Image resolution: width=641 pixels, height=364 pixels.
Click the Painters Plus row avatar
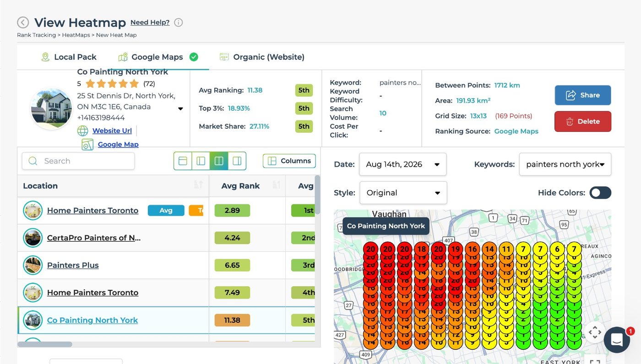click(33, 266)
